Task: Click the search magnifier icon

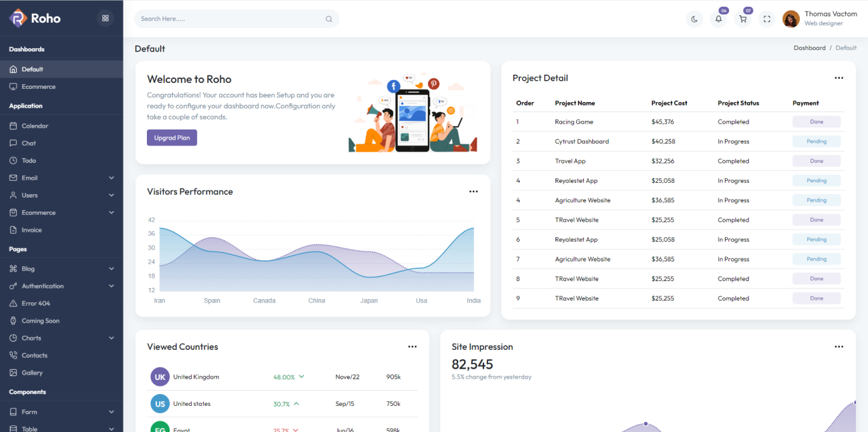Action: tap(329, 19)
